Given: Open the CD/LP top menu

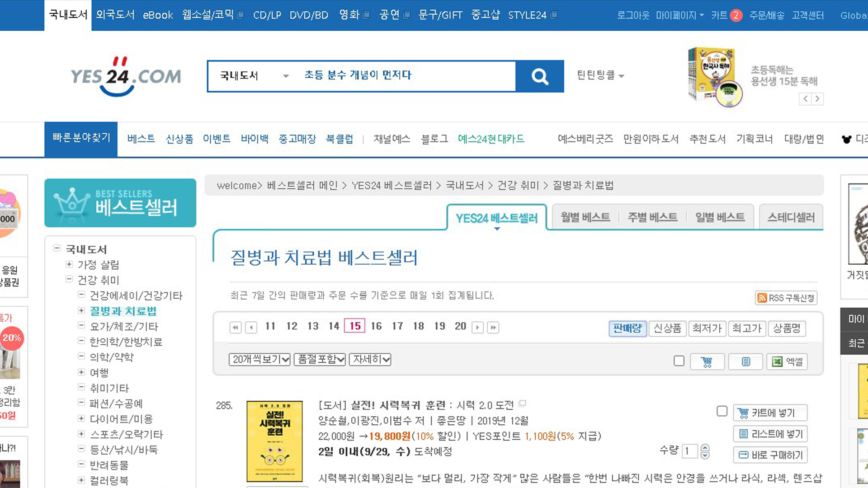Looking at the screenshot, I should point(267,15).
